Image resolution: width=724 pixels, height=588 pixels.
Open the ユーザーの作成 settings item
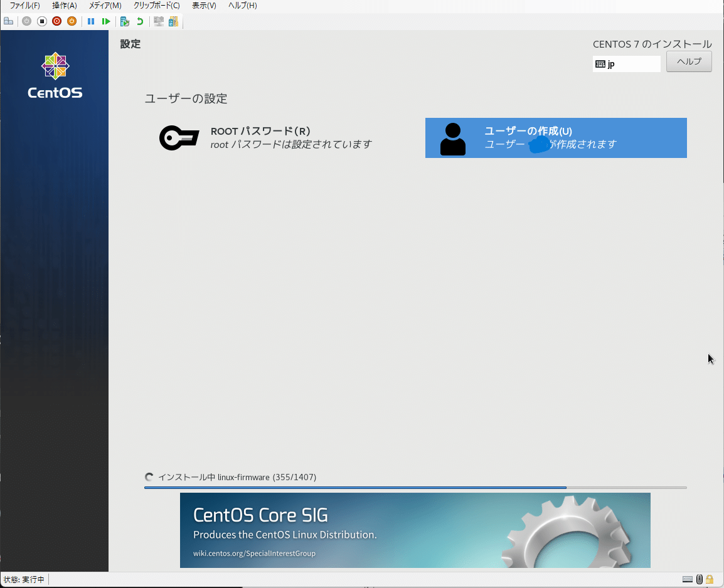(556, 138)
